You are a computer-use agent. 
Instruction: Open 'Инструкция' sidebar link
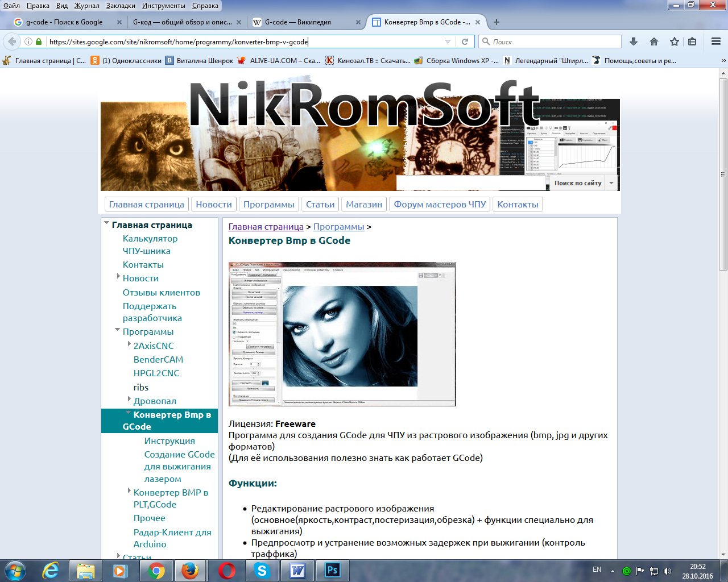pos(169,440)
